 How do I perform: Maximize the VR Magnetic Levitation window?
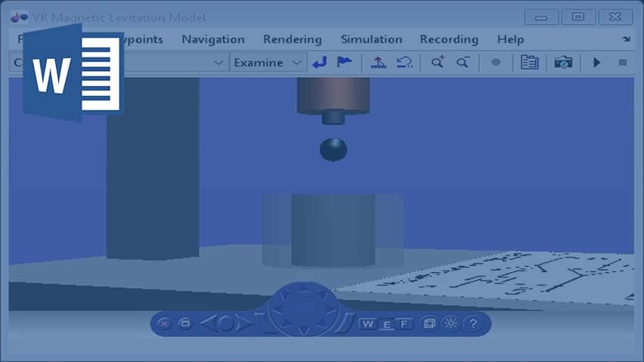(578, 17)
